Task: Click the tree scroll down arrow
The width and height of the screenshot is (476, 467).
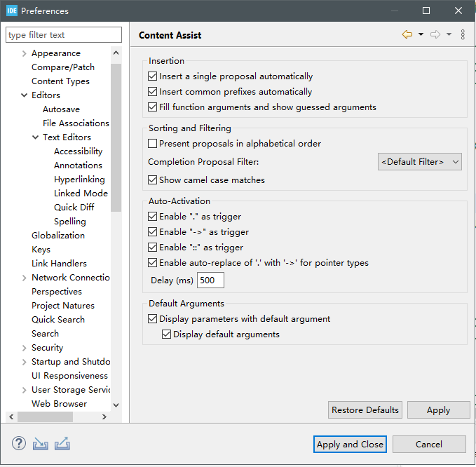Action: tap(116, 405)
